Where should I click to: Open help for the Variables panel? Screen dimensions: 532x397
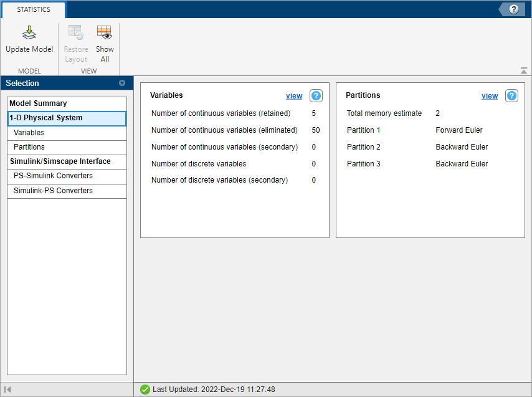coord(316,96)
